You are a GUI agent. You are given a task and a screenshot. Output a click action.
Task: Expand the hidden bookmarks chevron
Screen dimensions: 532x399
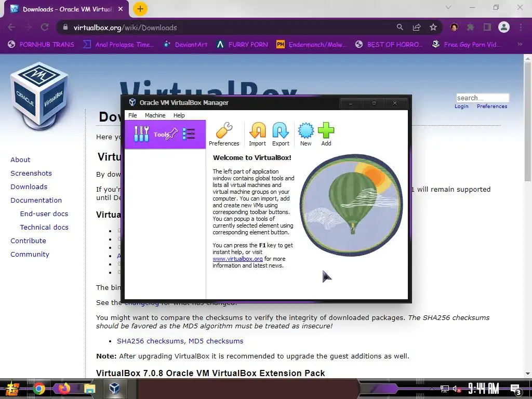tap(520, 45)
